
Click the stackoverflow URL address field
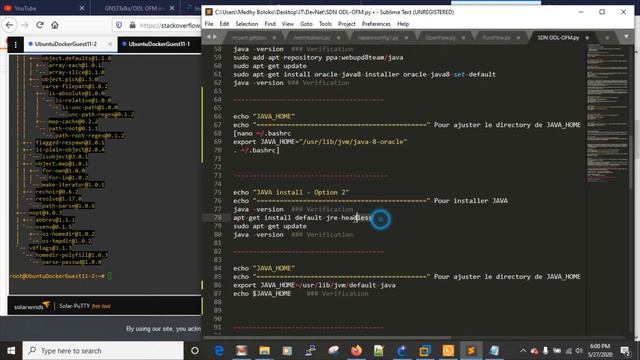(x=169, y=25)
